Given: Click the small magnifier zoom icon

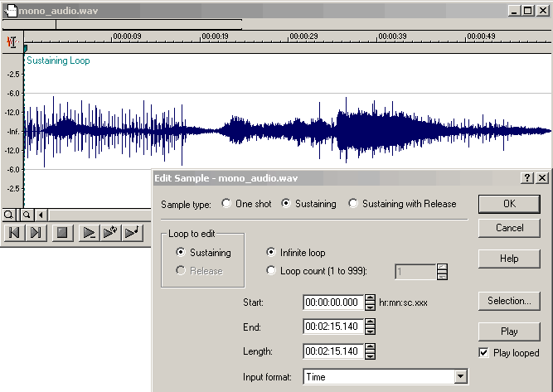Looking at the screenshot, I should [26, 215].
